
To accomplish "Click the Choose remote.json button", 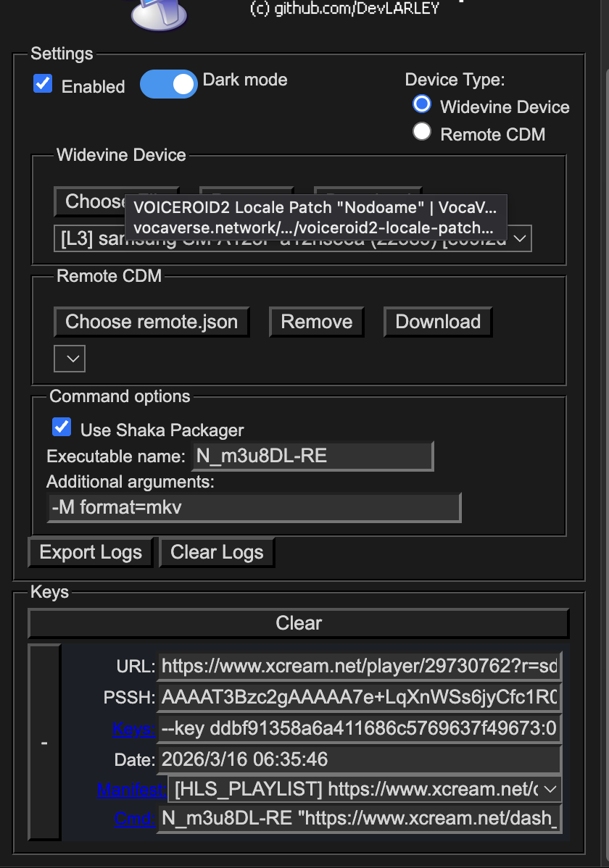I will click(152, 322).
